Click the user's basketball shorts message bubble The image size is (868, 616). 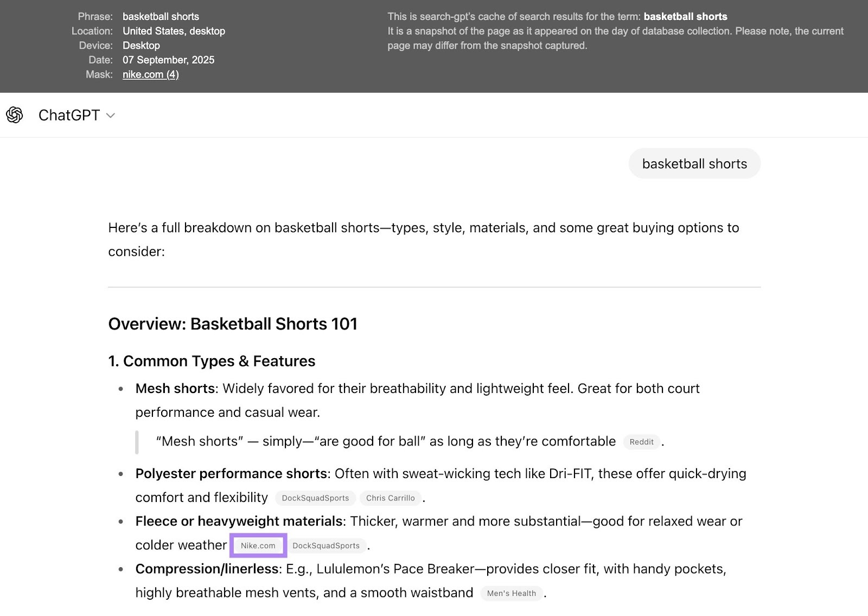point(694,163)
